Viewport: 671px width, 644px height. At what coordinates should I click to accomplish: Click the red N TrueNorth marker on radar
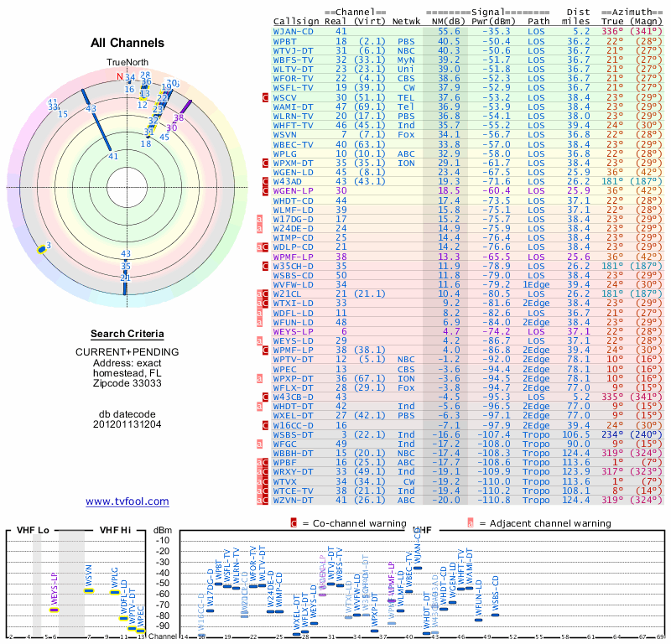click(x=120, y=76)
